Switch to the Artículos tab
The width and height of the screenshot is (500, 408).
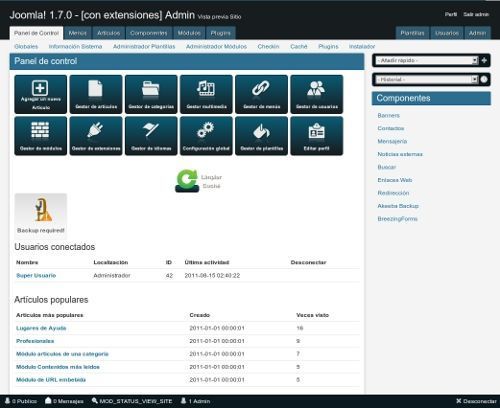click(x=108, y=33)
